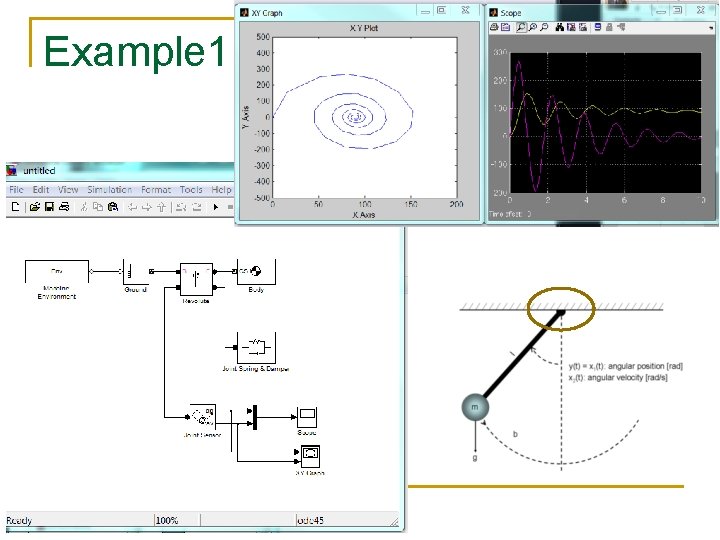This screenshot has width=720, height=540.
Task: Click the Scope window title
Action: [511, 13]
